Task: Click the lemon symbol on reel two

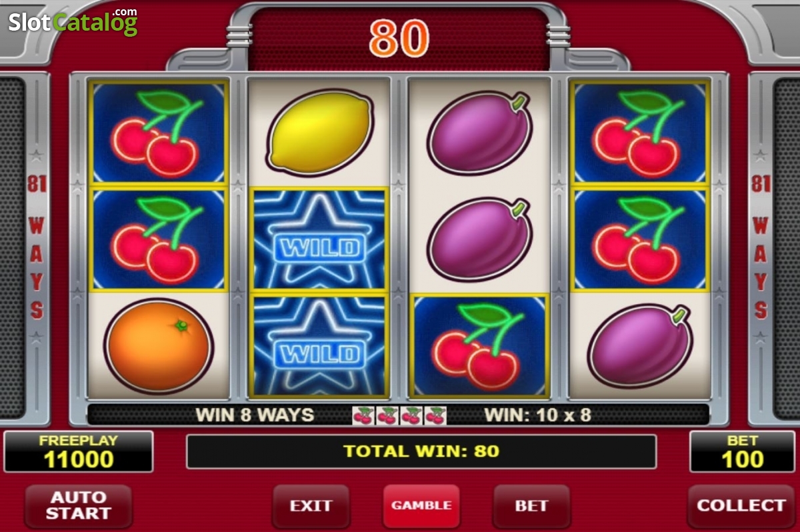Action: pos(320,133)
